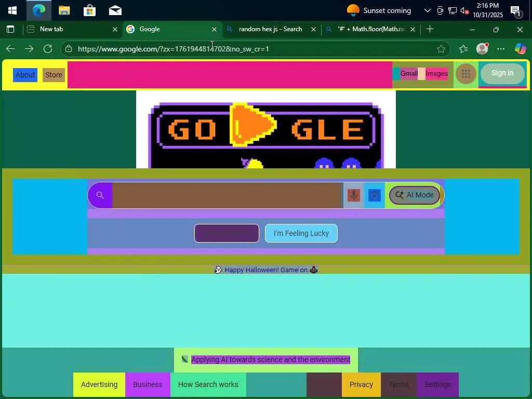Image resolution: width=532 pixels, height=399 pixels.
Task: Open the Favorites list
Action: click(x=463, y=49)
